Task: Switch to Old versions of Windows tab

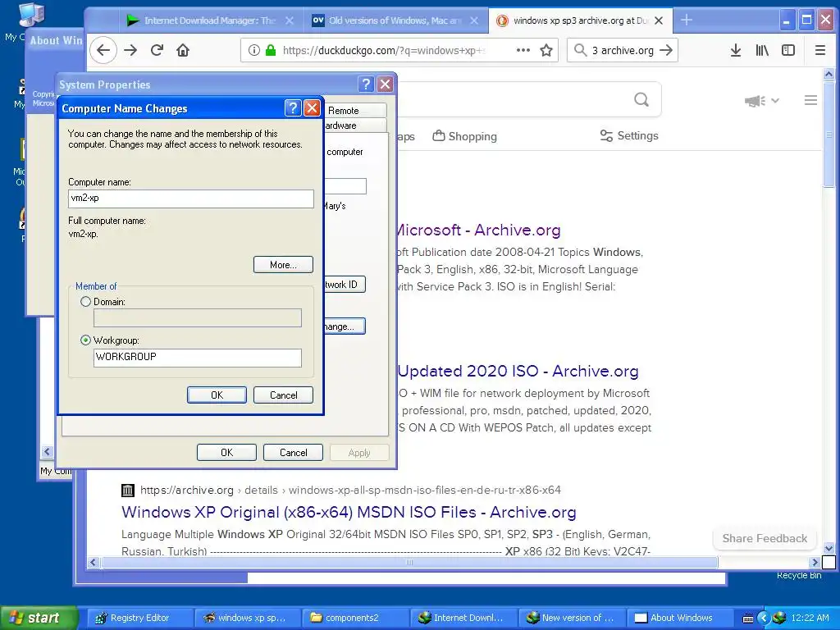Action: point(395,21)
